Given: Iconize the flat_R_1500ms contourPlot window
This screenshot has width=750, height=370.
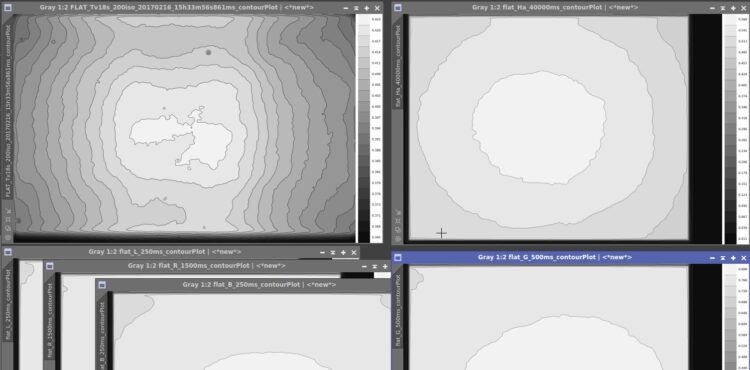Looking at the screenshot, I should pos(364,266).
